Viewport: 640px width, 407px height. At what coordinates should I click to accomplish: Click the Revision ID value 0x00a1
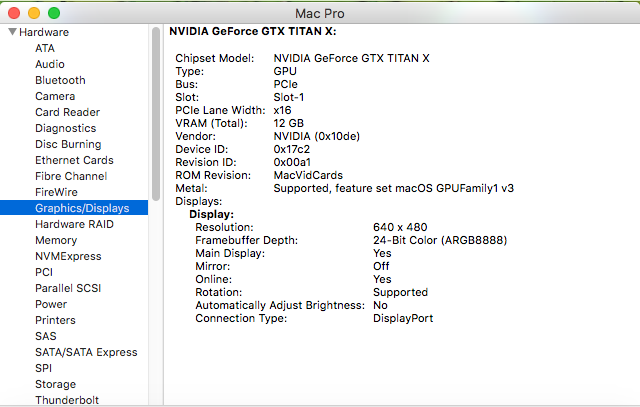(x=292, y=162)
